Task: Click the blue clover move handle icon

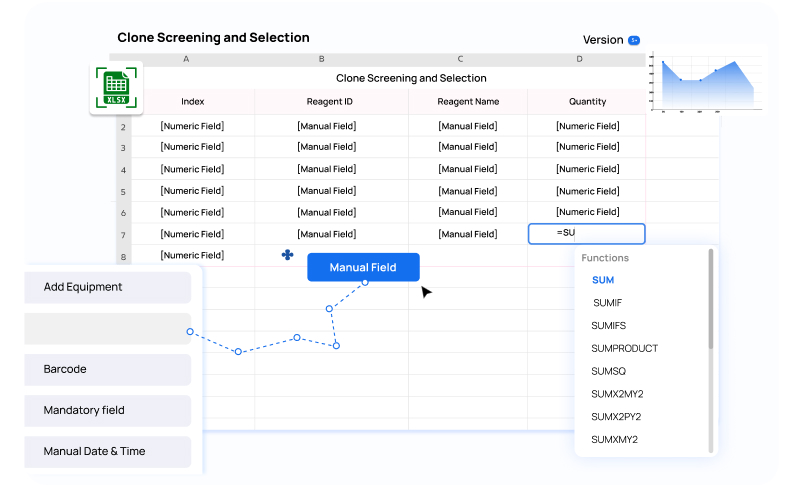Action: click(287, 254)
